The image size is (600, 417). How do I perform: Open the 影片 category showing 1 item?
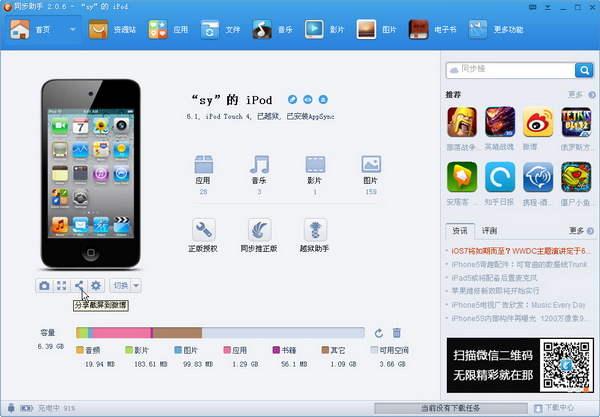(x=315, y=175)
